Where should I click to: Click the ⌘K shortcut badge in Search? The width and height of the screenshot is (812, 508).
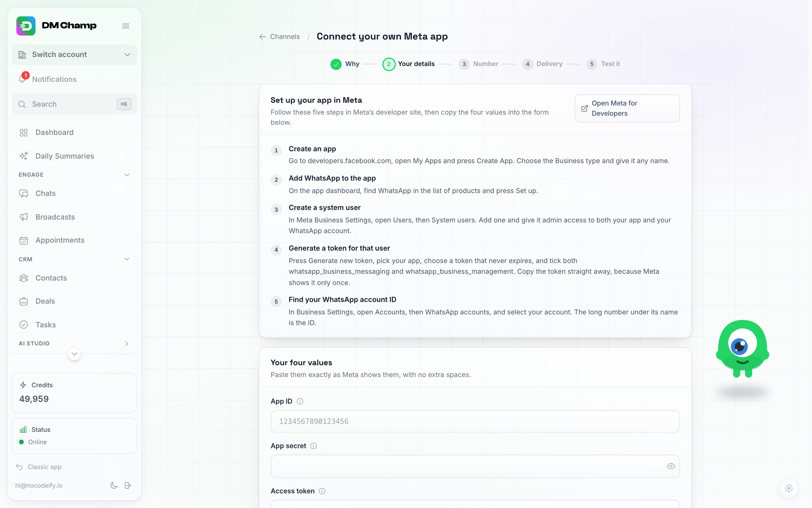point(124,104)
